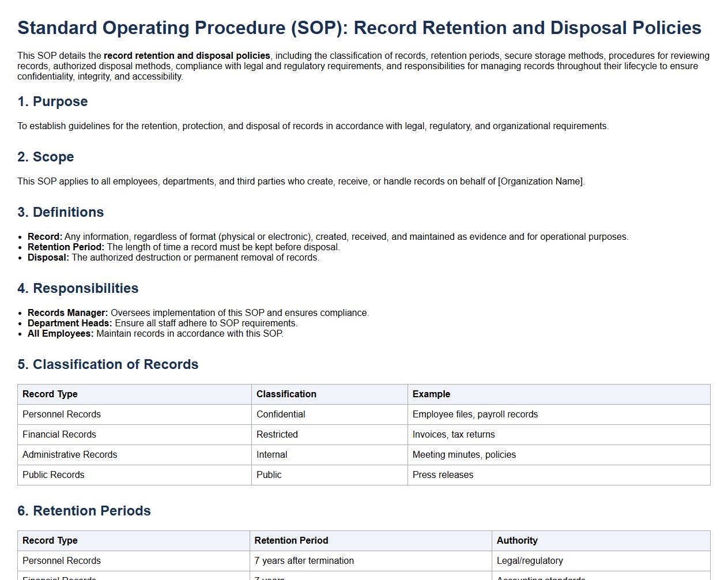Select the 'Confidential' classification cell

(x=281, y=414)
